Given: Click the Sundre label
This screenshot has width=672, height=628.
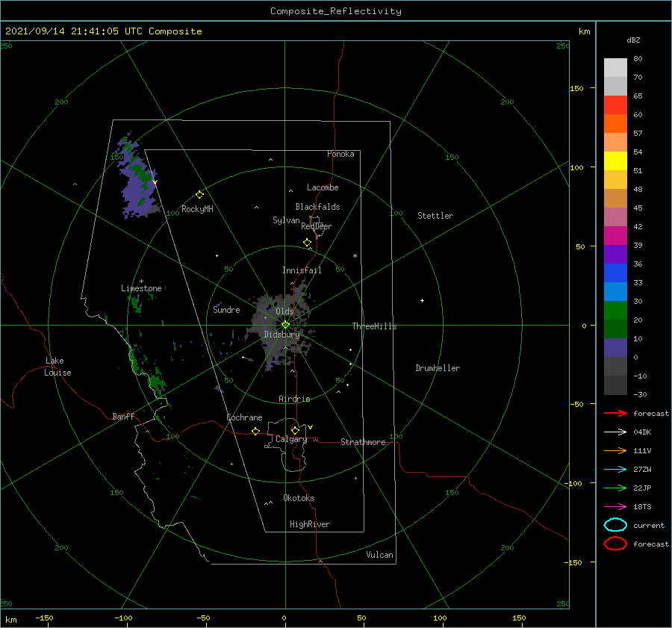Looking at the screenshot, I should 226,309.
